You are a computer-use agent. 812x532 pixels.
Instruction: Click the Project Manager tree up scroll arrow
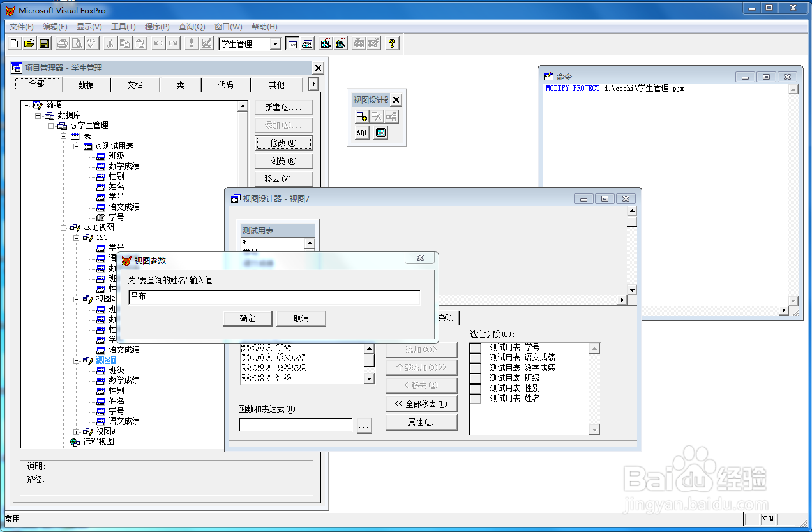point(243,107)
